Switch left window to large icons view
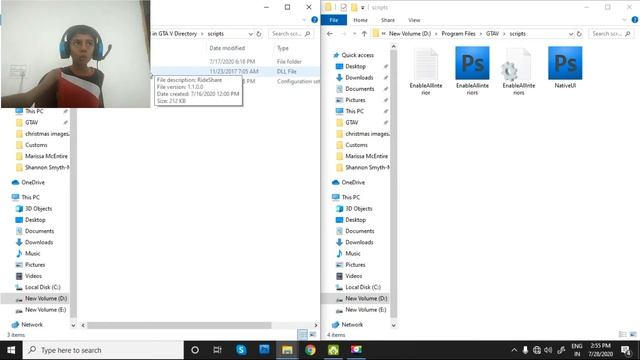 313,334
